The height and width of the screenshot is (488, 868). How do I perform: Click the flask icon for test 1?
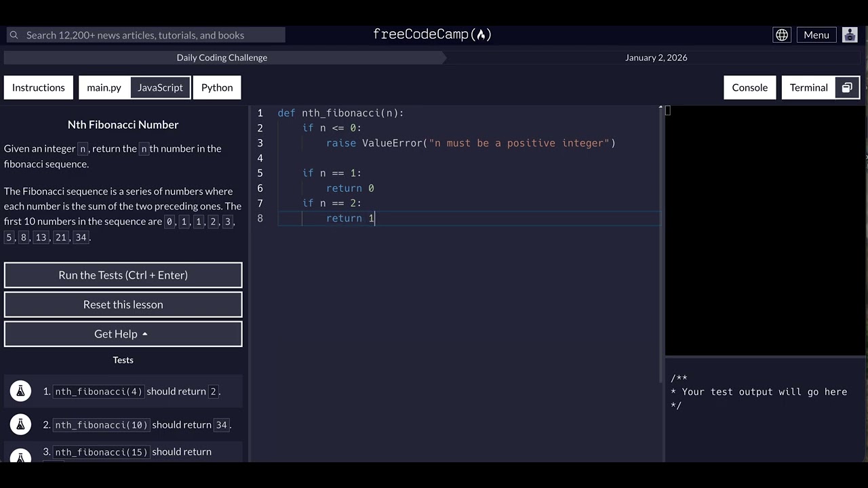click(x=20, y=391)
